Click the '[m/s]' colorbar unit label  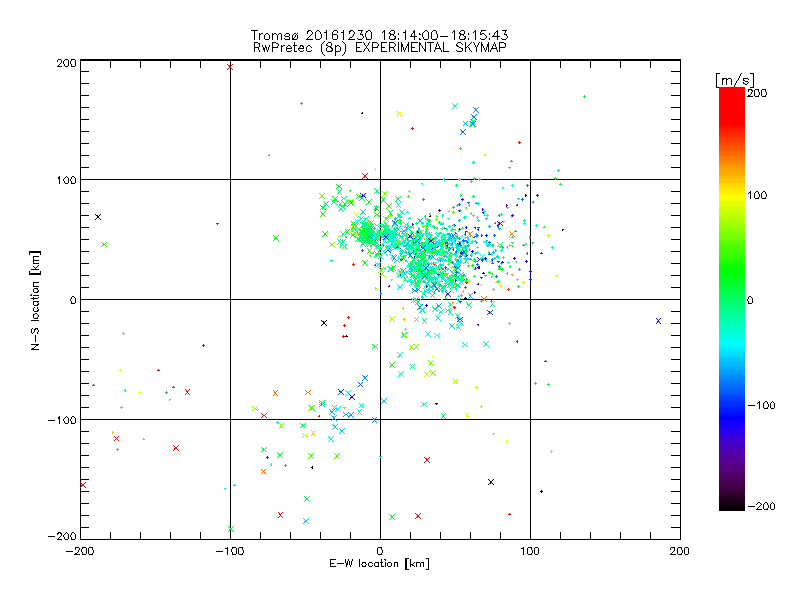click(x=735, y=80)
